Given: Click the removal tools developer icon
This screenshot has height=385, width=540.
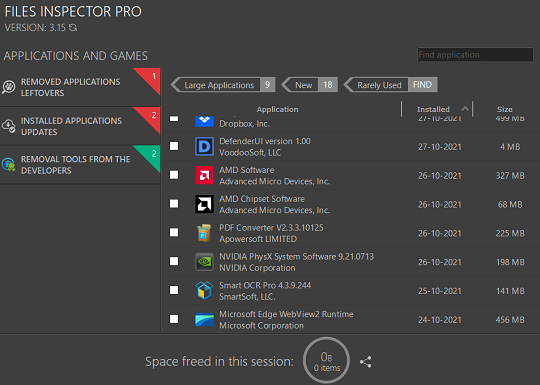Looking at the screenshot, I should coord(9,165).
